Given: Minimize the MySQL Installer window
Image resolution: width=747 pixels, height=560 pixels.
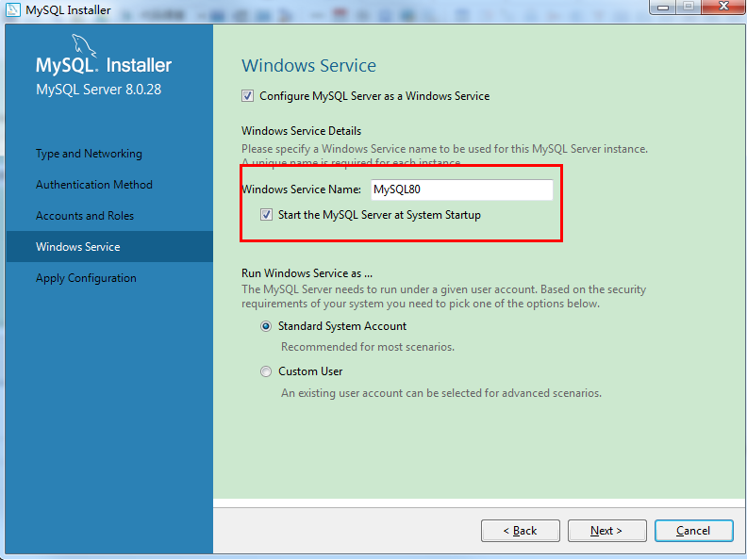Looking at the screenshot, I should point(663,7).
